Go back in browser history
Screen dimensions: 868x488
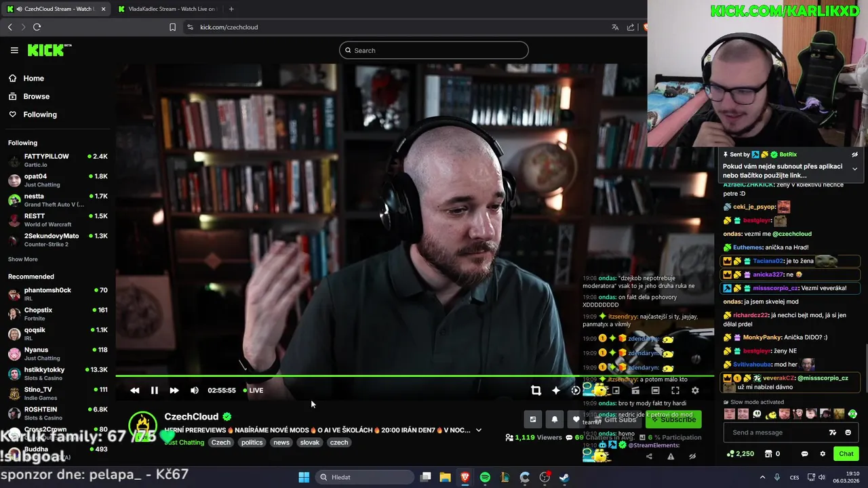(x=9, y=27)
